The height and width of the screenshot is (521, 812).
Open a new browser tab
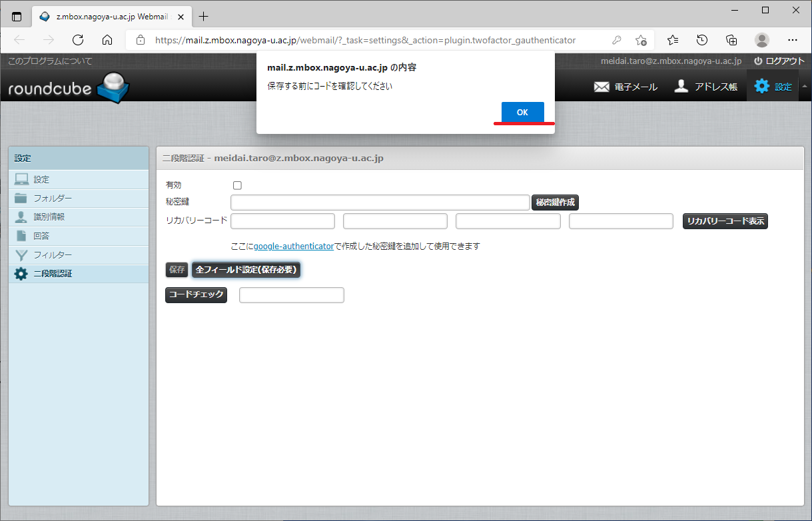click(x=204, y=17)
